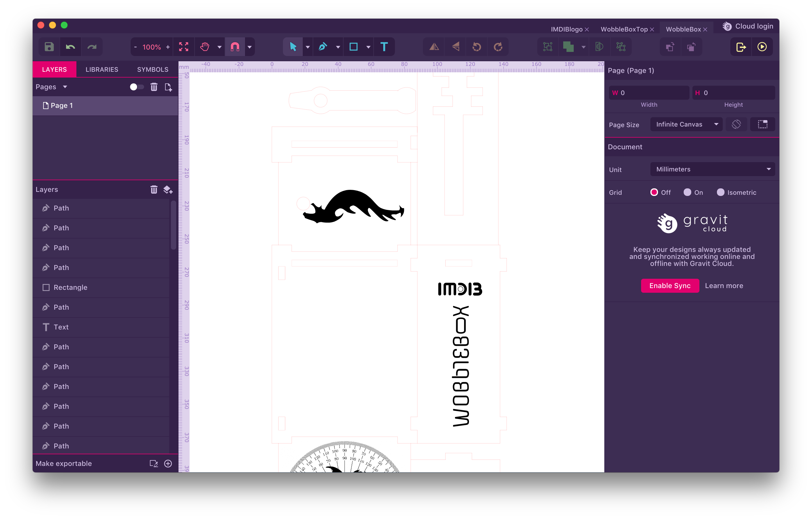Open Pen tool variants dropdown
812x519 pixels.
pos(338,47)
